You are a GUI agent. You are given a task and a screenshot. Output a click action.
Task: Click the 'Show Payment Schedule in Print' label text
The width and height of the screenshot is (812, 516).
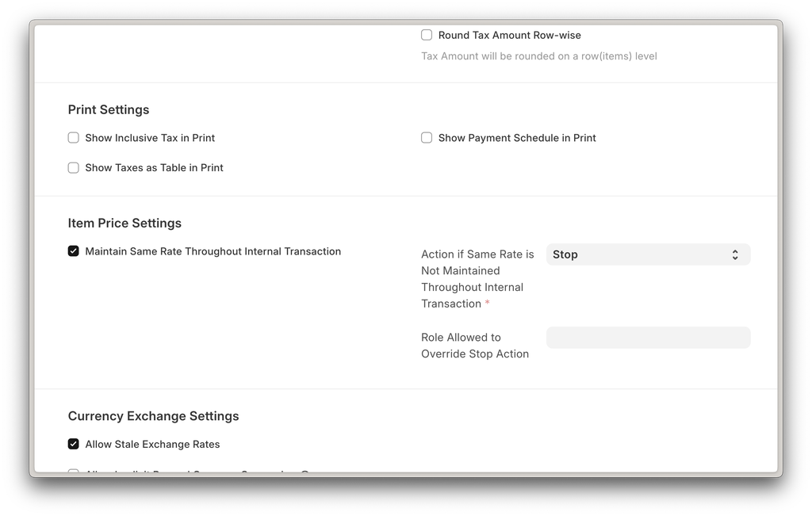click(x=517, y=138)
